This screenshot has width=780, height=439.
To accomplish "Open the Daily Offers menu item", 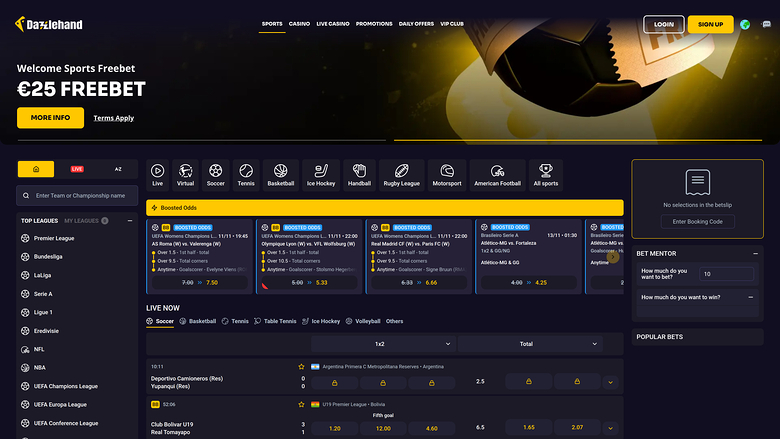I will pos(416,24).
